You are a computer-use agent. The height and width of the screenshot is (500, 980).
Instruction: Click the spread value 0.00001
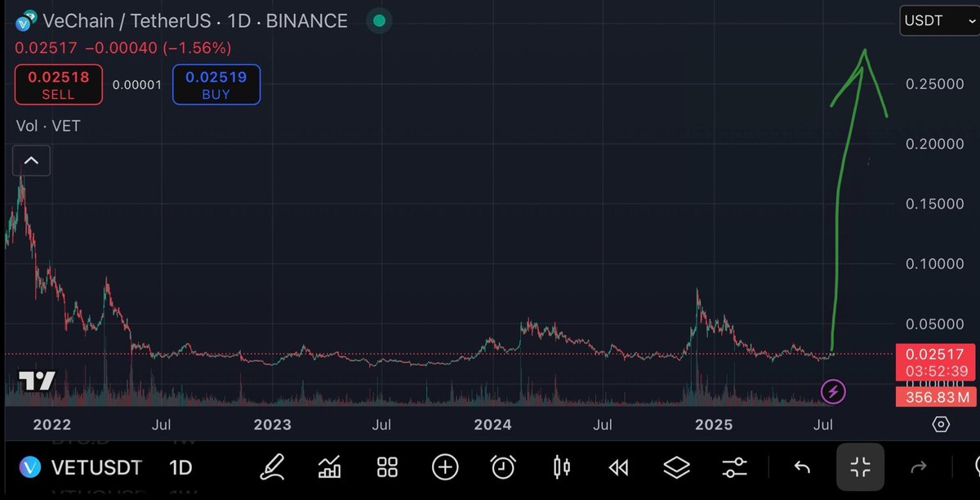[137, 85]
